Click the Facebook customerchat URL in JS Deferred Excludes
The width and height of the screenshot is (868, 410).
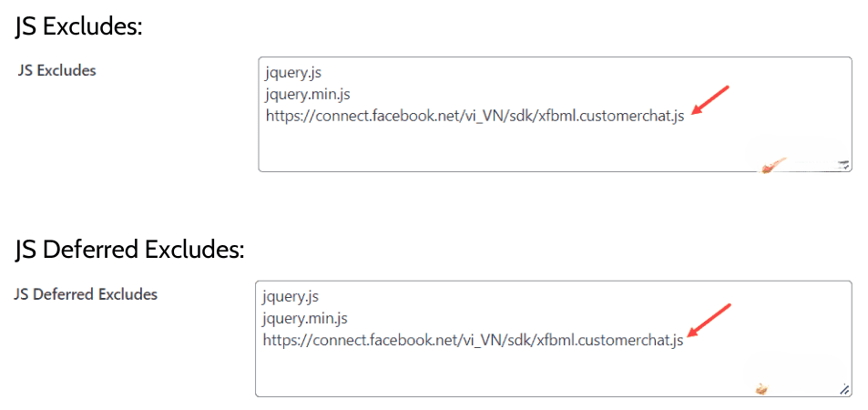(x=473, y=341)
